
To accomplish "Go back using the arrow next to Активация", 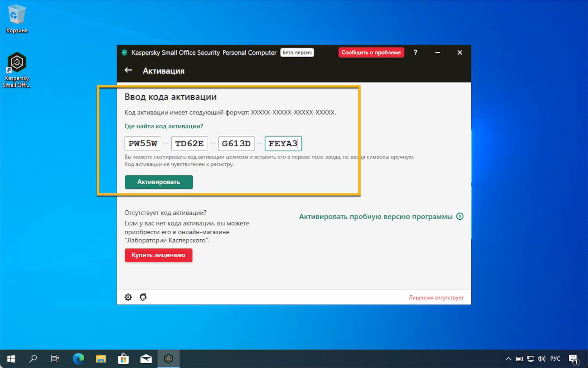I will tap(128, 70).
